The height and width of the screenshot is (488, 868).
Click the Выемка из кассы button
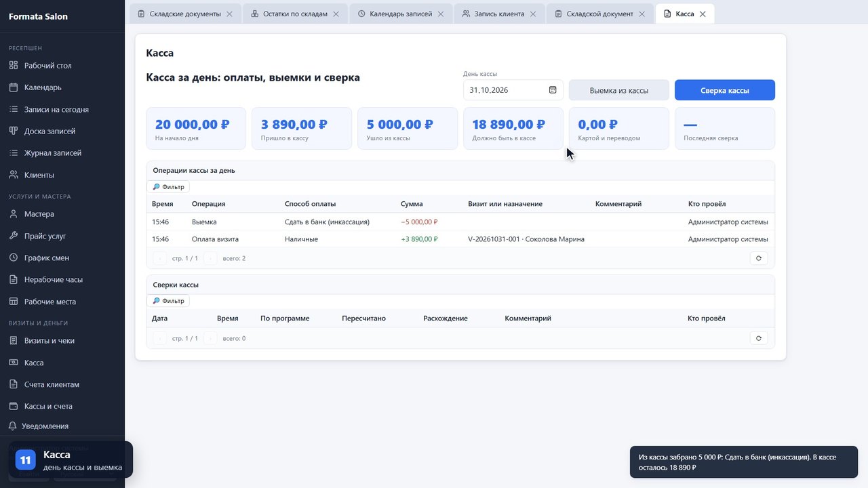click(x=619, y=90)
